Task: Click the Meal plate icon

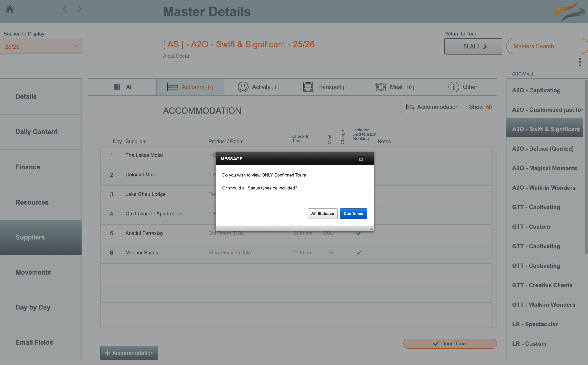Action: click(x=381, y=87)
